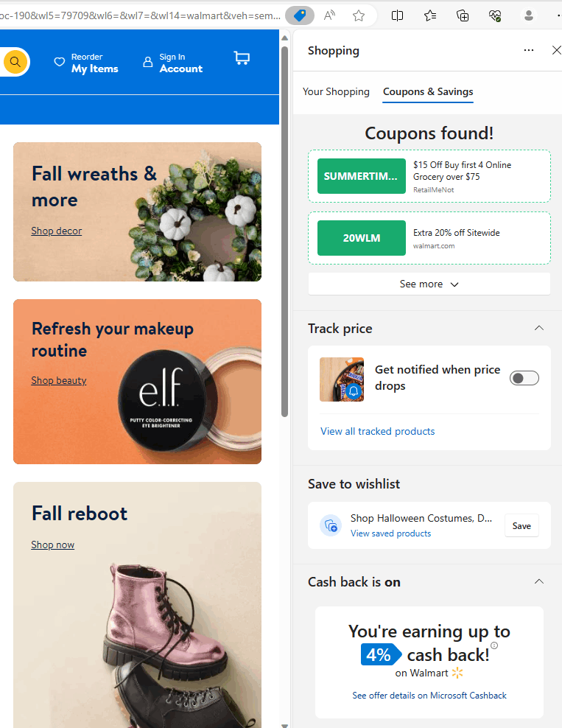562x728 pixels.
Task: Open Browser essentials heart icon
Action: (x=495, y=15)
